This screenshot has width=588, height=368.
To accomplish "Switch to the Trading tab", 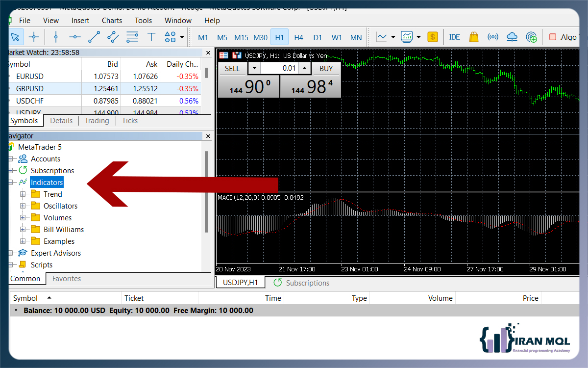I will pyautogui.click(x=97, y=121).
